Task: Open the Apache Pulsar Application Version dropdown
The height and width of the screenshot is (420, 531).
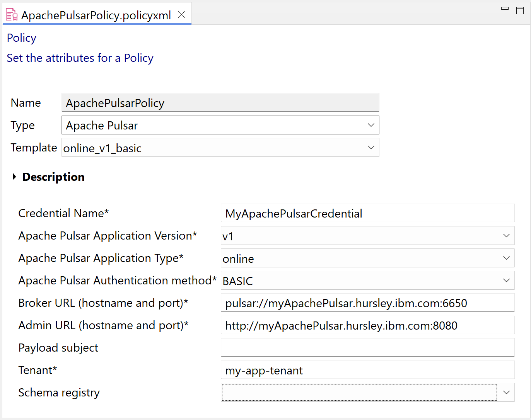Action: pos(367,236)
